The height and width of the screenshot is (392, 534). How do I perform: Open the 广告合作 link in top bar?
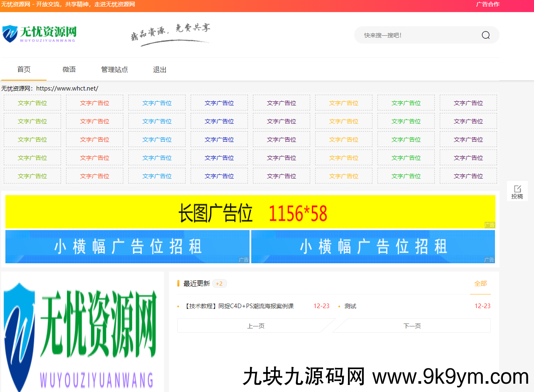(488, 5)
